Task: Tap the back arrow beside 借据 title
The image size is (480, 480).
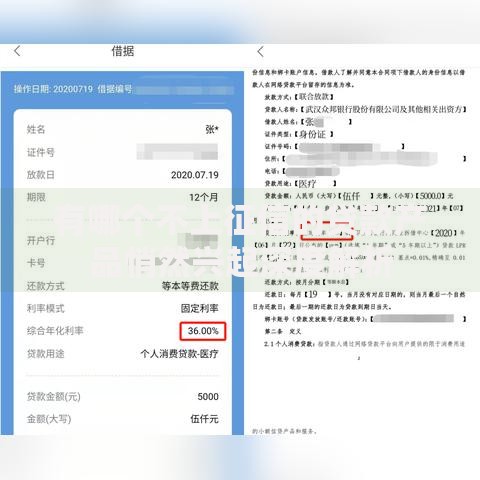Action: [x=17, y=51]
